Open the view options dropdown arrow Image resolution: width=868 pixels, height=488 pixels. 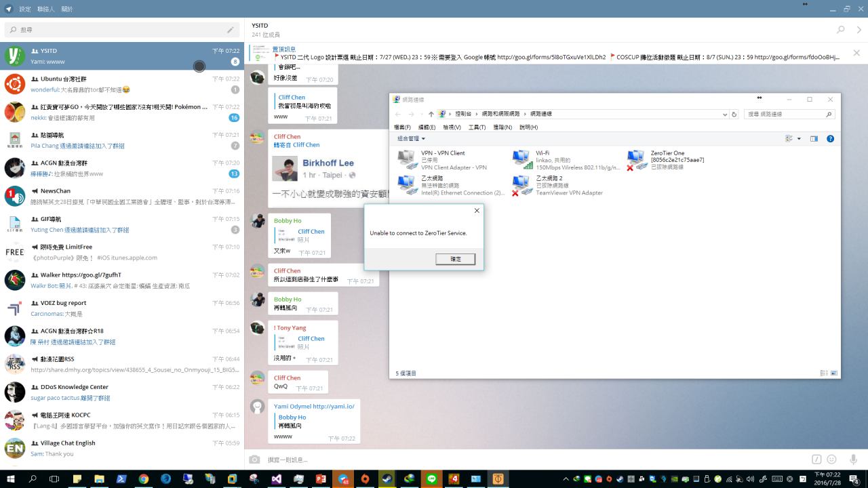[799, 139]
